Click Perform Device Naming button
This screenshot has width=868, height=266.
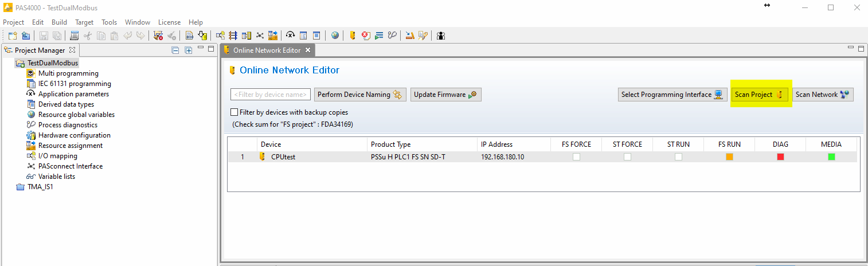361,95
